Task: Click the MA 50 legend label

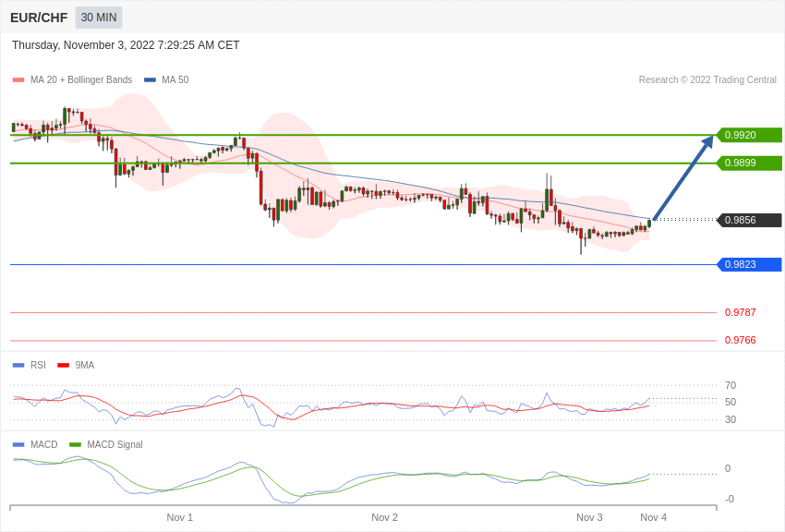Action: (x=175, y=80)
